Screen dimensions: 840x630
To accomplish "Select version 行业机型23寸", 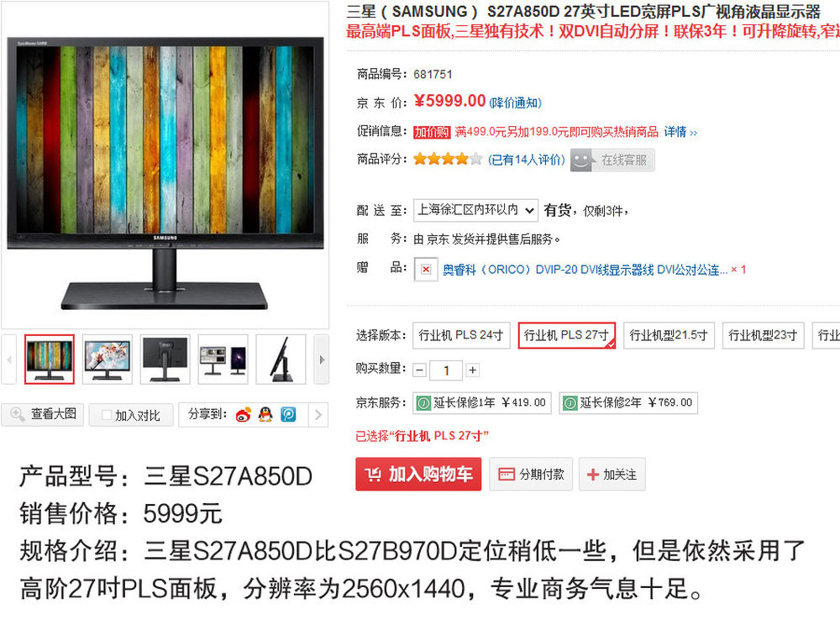I will pos(763,335).
